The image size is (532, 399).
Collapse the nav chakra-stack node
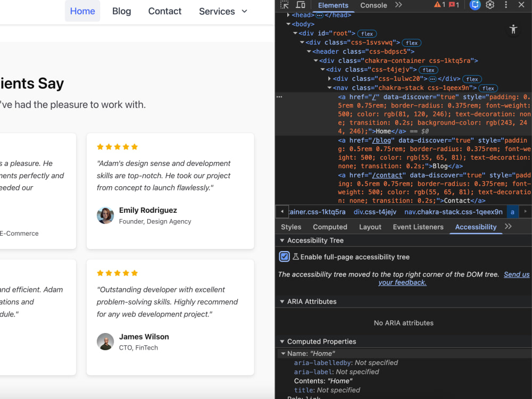[329, 88]
